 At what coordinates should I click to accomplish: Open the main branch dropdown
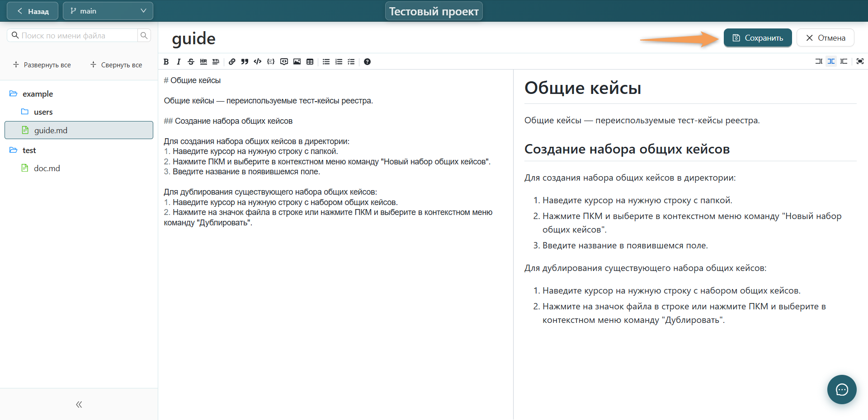[108, 11]
